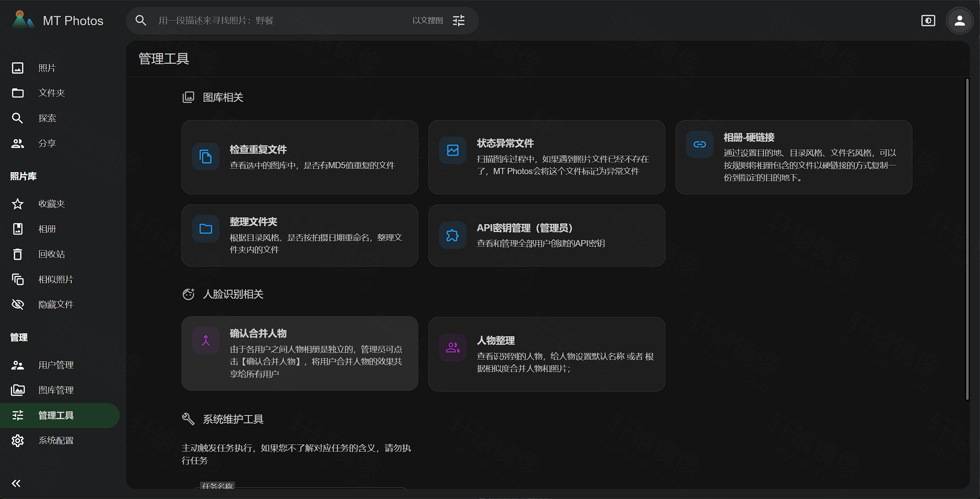
Task: Click the 状态异常文件 card icon
Action: (453, 150)
